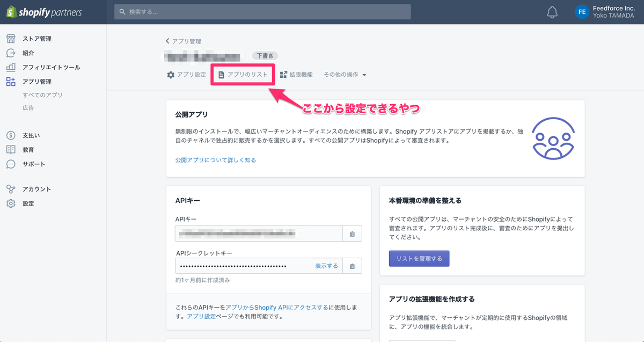The width and height of the screenshot is (644, 342).
Task: Click the 支払い payments icon
Action: pyautogui.click(x=11, y=135)
